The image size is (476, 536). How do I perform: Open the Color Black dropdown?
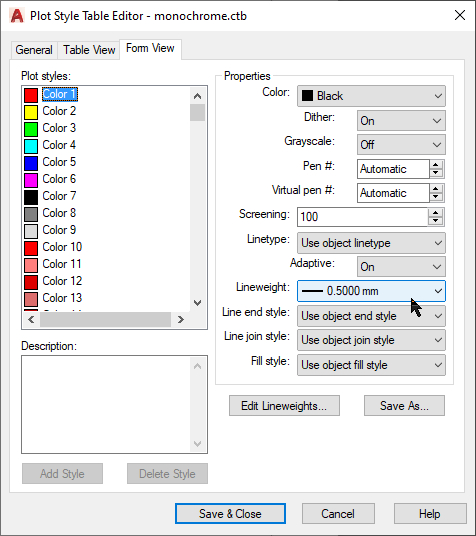pos(371,96)
